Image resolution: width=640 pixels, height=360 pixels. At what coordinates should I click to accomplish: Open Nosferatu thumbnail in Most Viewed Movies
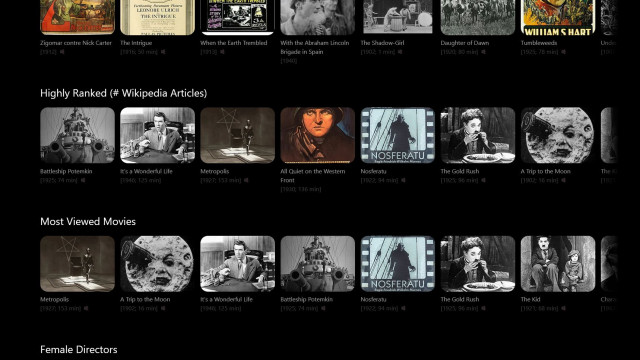398,264
